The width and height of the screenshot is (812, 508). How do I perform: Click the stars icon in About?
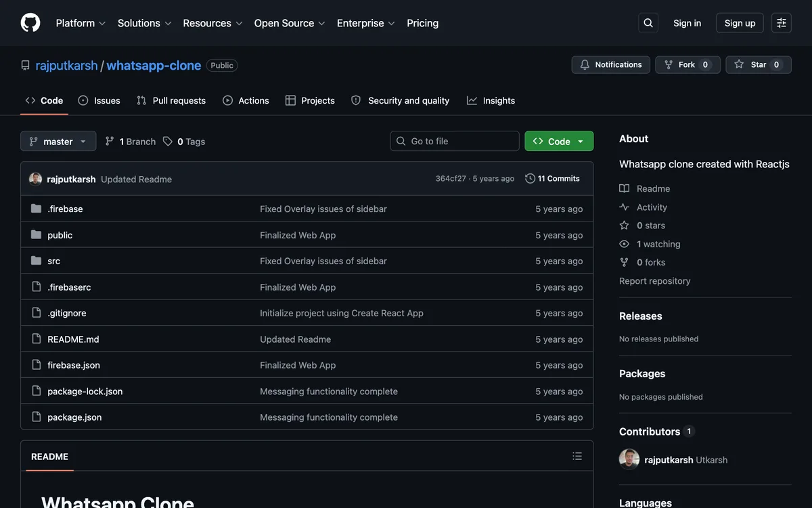[x=624, y=226]
